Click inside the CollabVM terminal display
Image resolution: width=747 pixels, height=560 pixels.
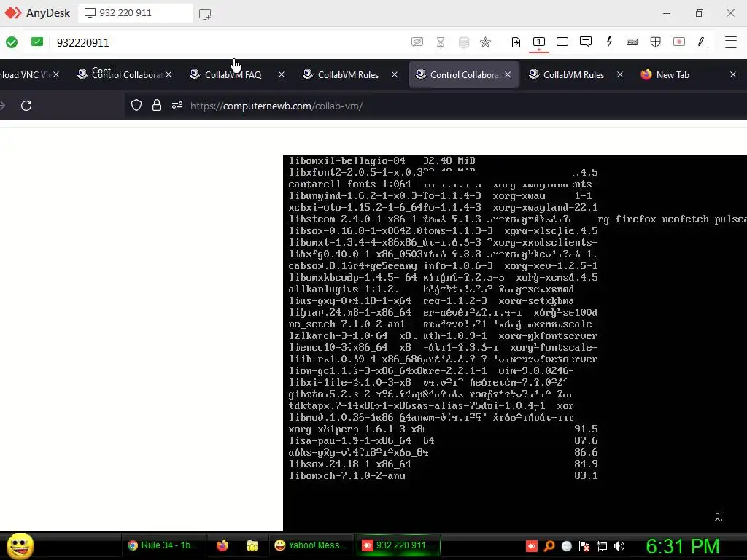514,343
